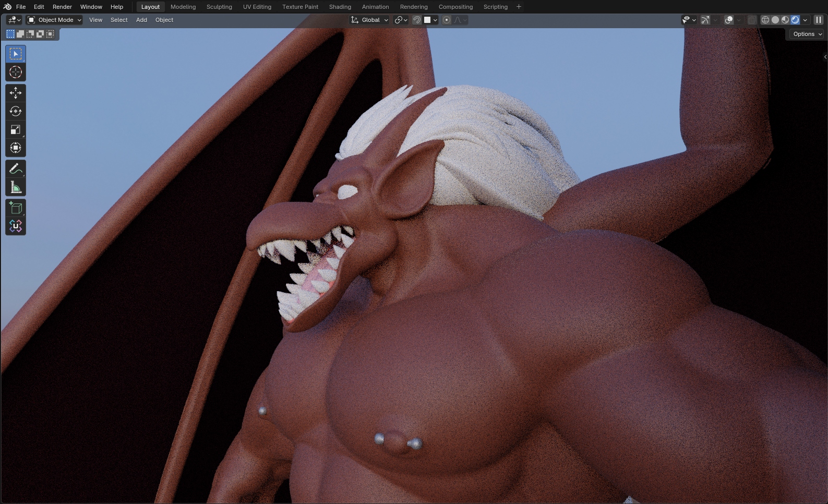Switch to the Sculpting workspace tab
This screenshot has width=828, height=504.
[219, 7]
